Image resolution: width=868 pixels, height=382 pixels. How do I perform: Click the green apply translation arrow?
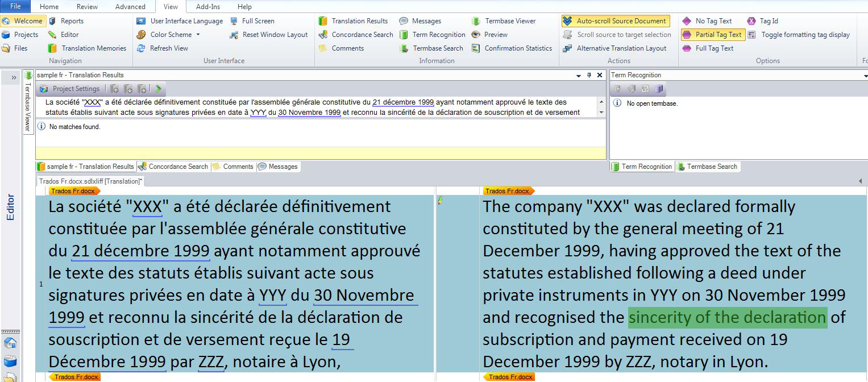[159, 89]
